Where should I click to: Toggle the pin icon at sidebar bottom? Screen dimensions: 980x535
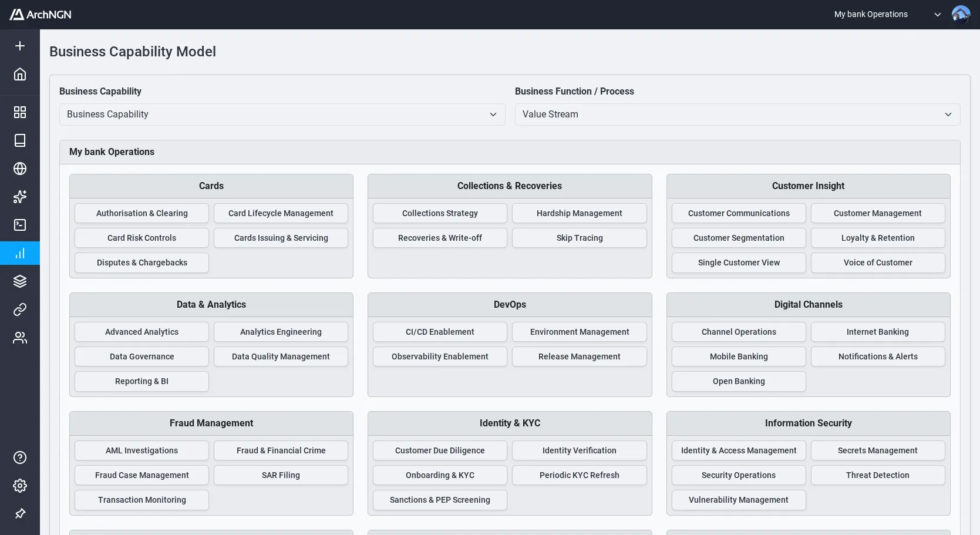[20, 514]
